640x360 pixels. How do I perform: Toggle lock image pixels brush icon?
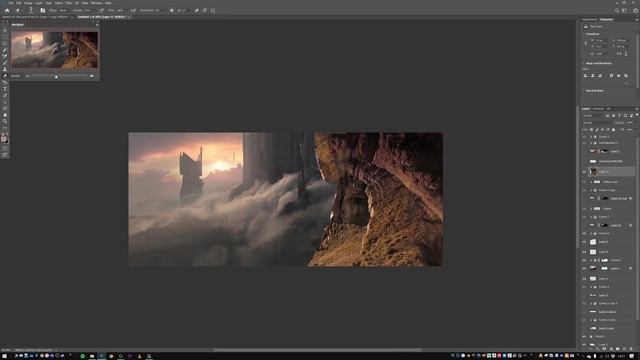[597, 129]
